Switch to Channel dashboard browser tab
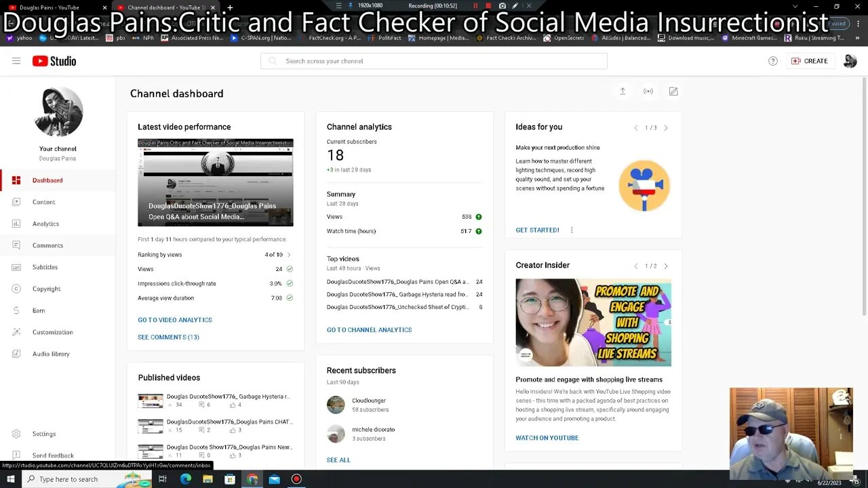 [166, 7]
